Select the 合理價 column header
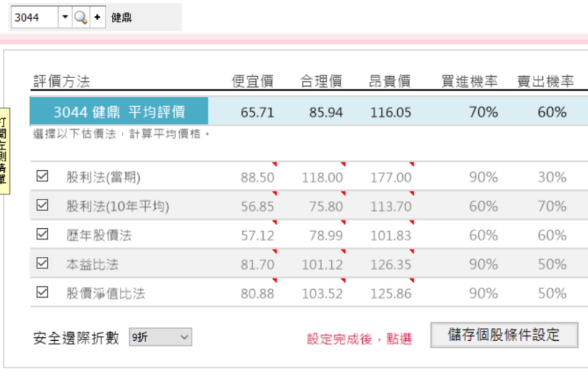588x376 pixels. [321, 81]
